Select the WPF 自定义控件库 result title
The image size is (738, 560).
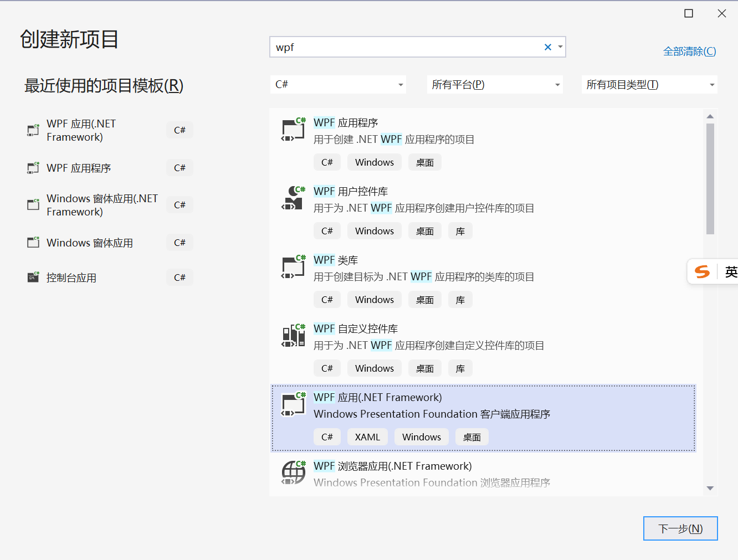coord(356,328)
